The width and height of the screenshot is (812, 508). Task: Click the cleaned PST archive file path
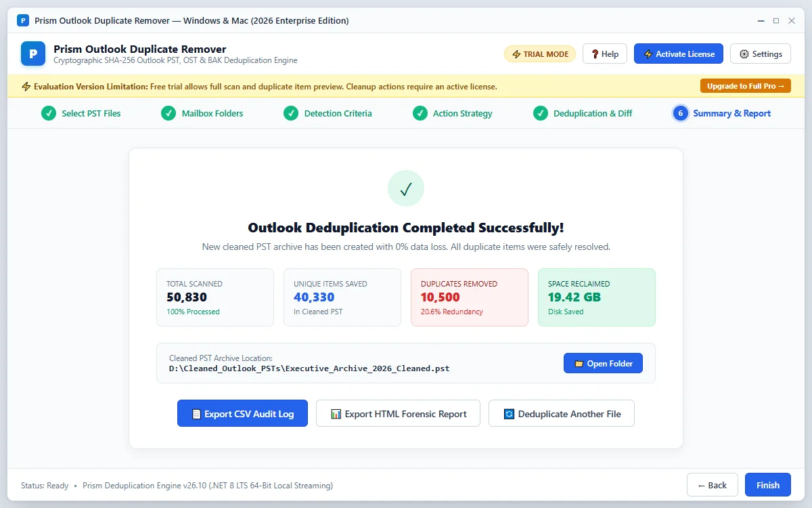pos(309,369)
